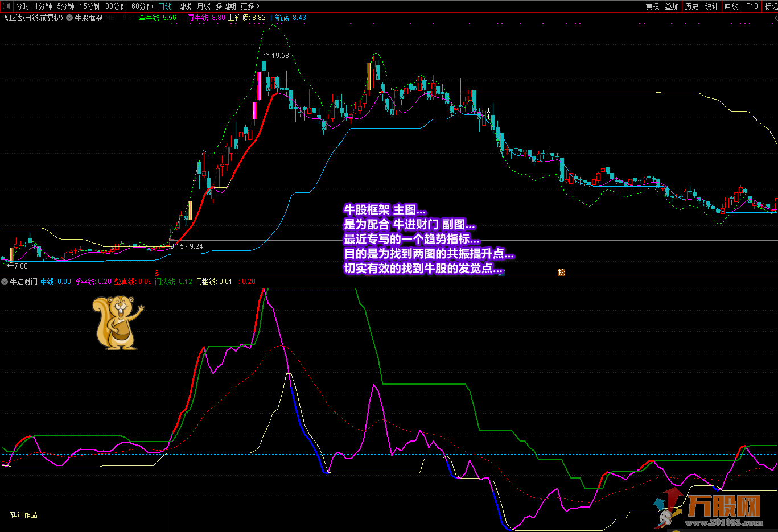Switch to 周线 weekly chart
Screen dimensions: 778x532
point(184,6)
